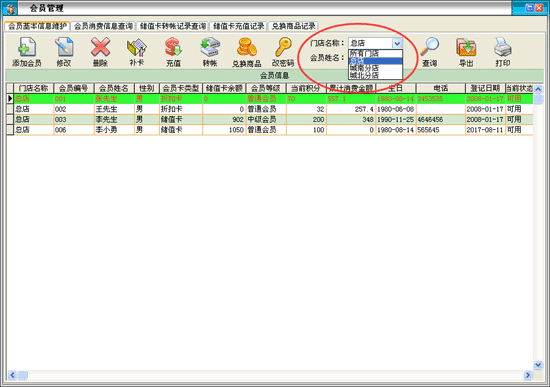
Task: Select member row 003 李先生
Action: tap(269, 119)
